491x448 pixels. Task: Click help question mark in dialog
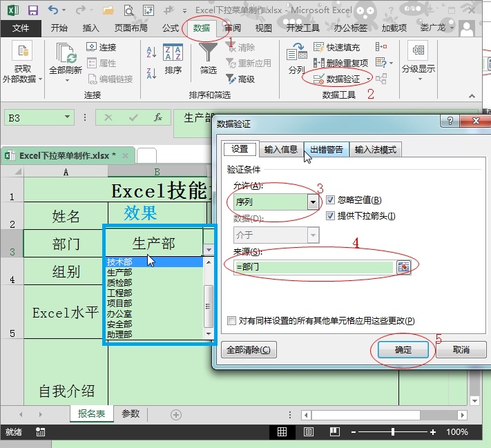[450, 121]
